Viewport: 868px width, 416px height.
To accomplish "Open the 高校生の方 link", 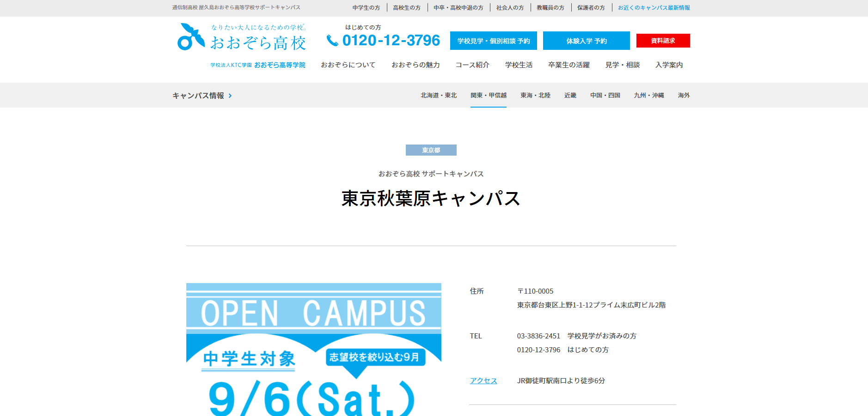I will (407, 8).
